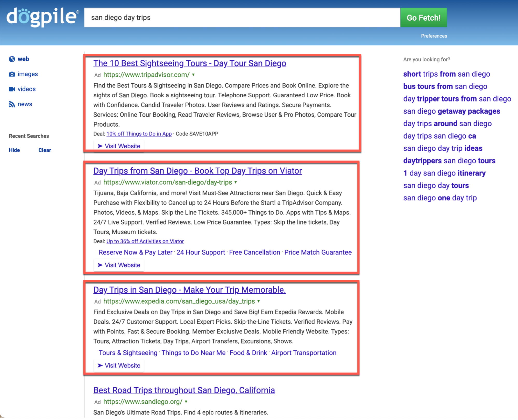The height and width of the screenshot is (420, 518).
Task: Follow the suggestion 'bus tours from san diego'
Action: (x=445, y=86)
